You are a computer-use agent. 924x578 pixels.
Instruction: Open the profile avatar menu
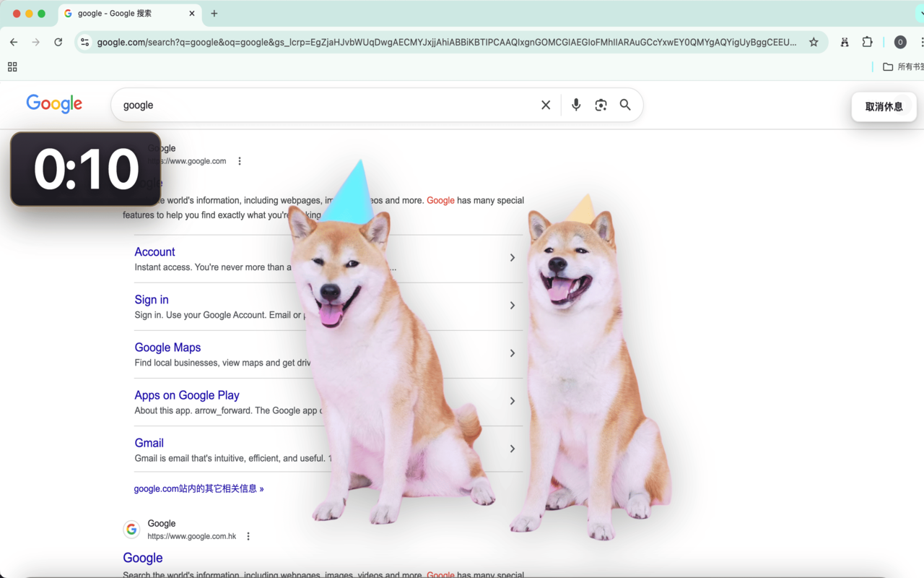click(x=900, y=43)
